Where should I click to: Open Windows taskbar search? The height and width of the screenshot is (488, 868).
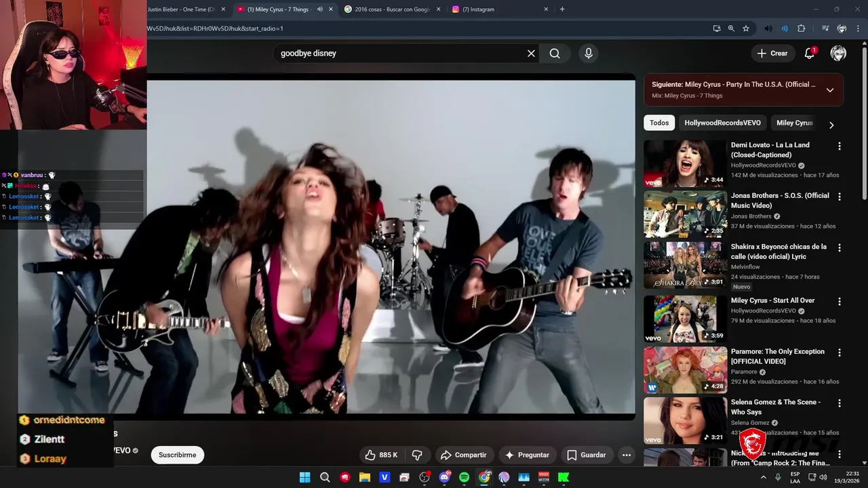(325, 477)
